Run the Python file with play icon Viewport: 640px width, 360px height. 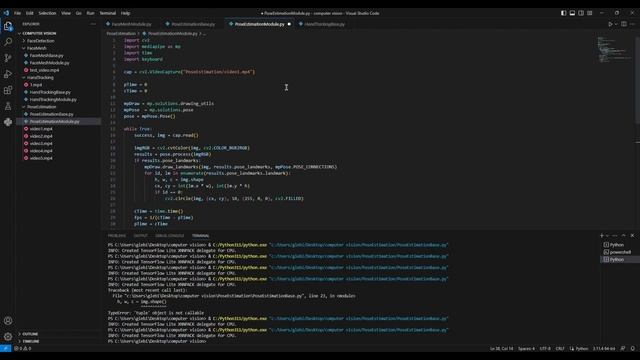pyautogui.click(x=611, y=24)
